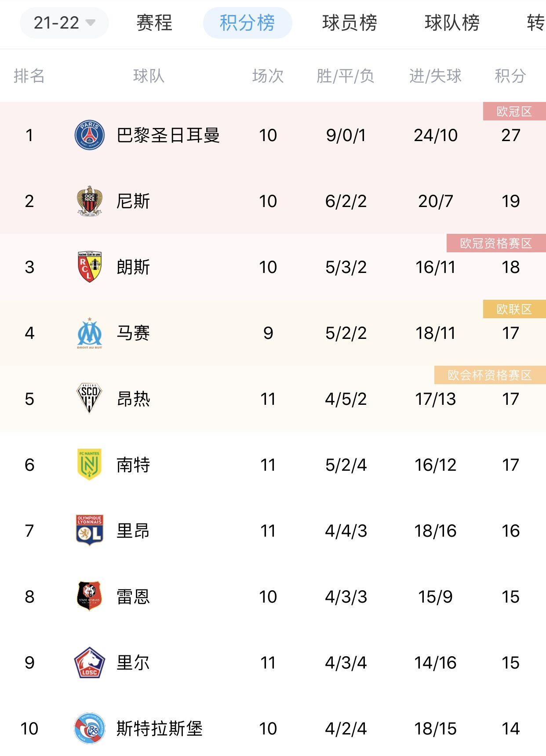546x756 pixels.
Task: Click the LOSC Lille logo
Action: (x=90, y=662)
